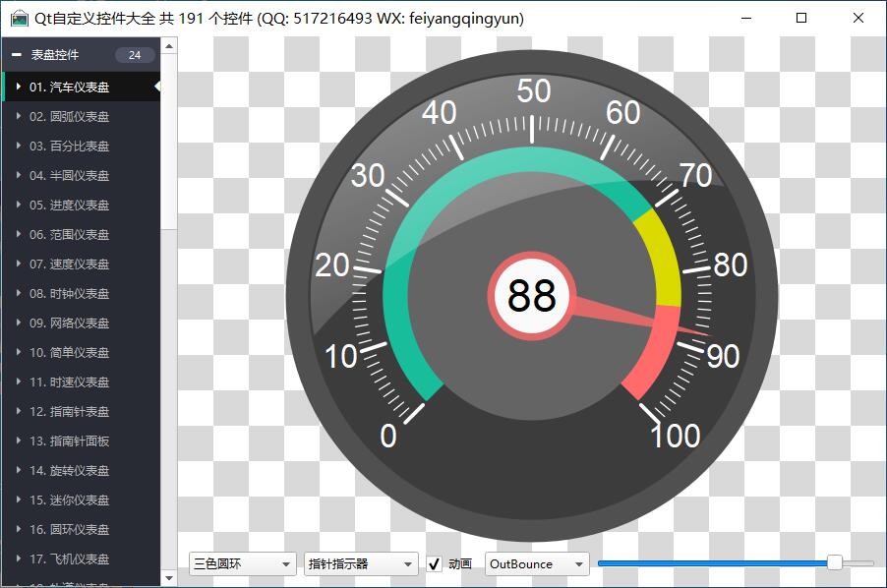
Task: Toggle the 动画 animation checkbox
Action: (x=434, y=564)
